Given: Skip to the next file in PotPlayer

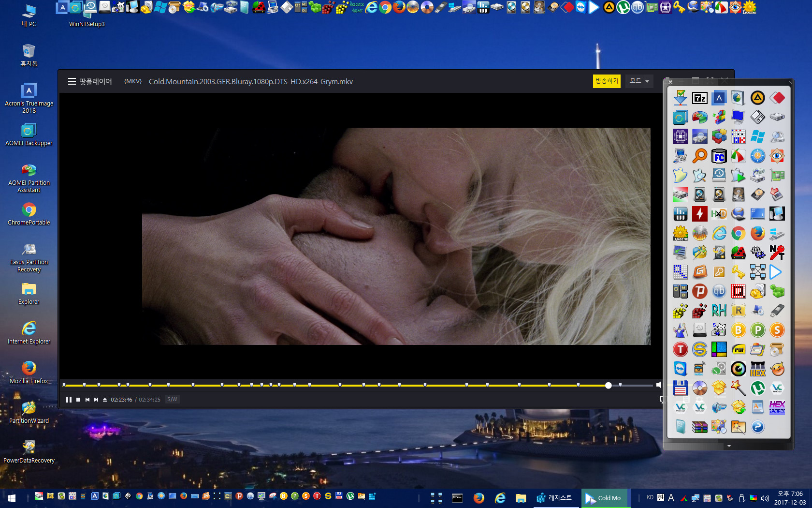Looking at the screenshot, I should 96,400.
